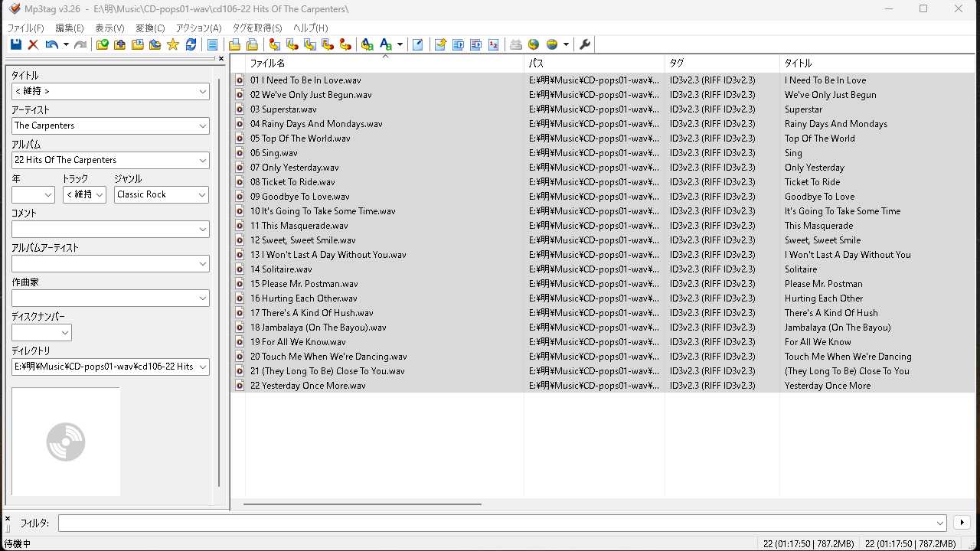Click the blue list select-all icon

(213, 44)
